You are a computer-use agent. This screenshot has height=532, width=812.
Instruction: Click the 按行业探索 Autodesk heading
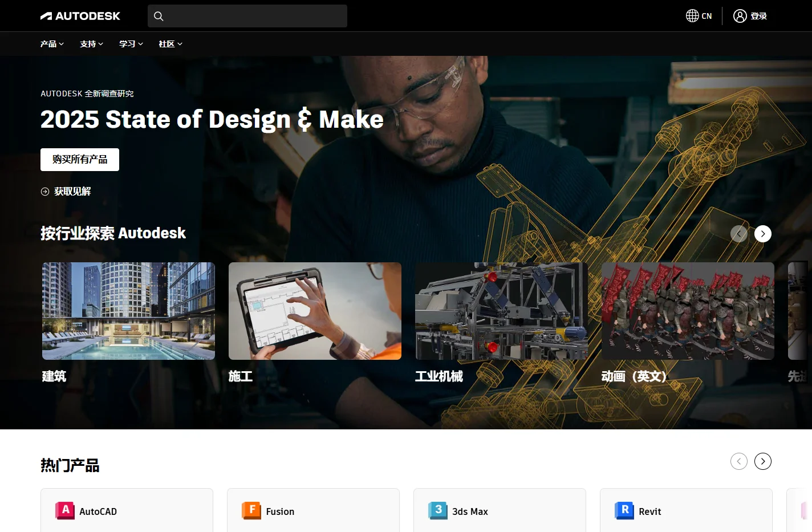113,233
